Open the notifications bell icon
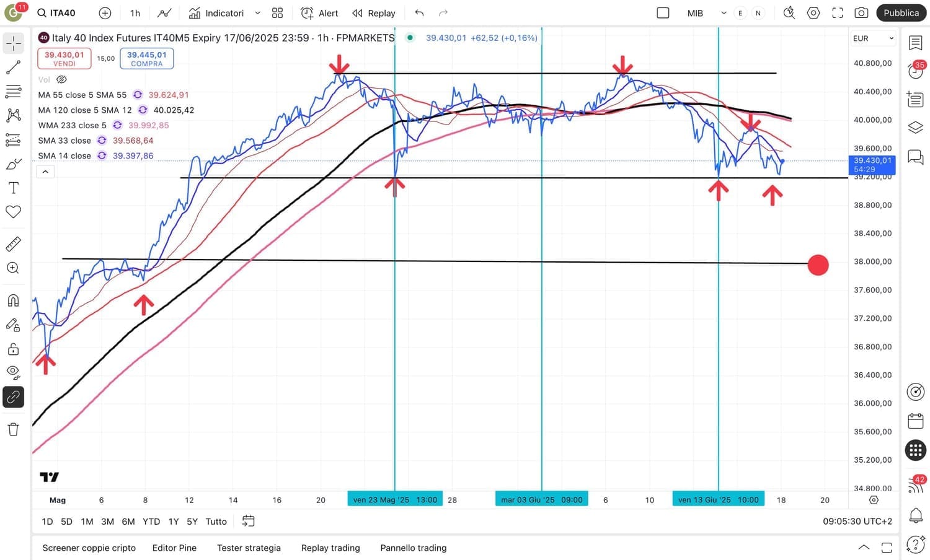 point(916,515)
